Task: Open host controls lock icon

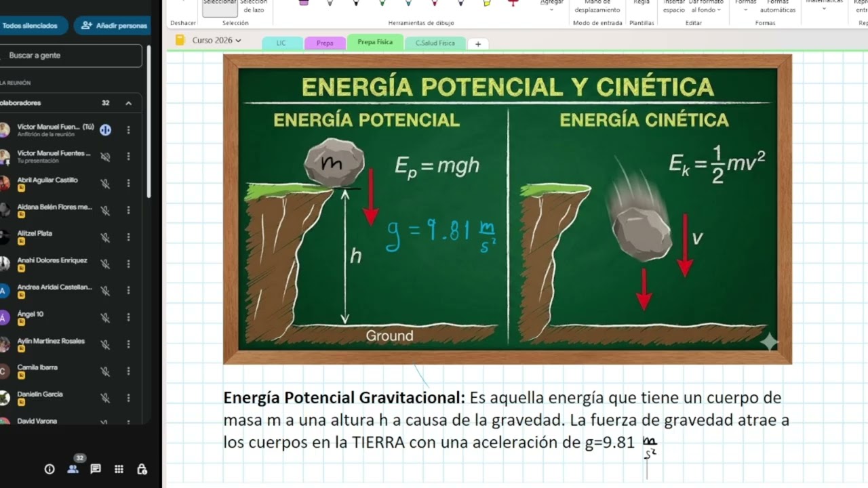Action: coord(142,469)
